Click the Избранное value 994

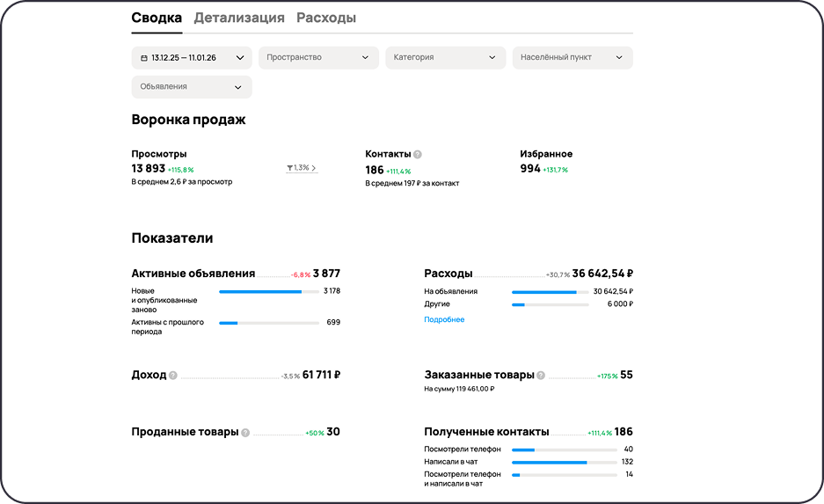[530, 169]
